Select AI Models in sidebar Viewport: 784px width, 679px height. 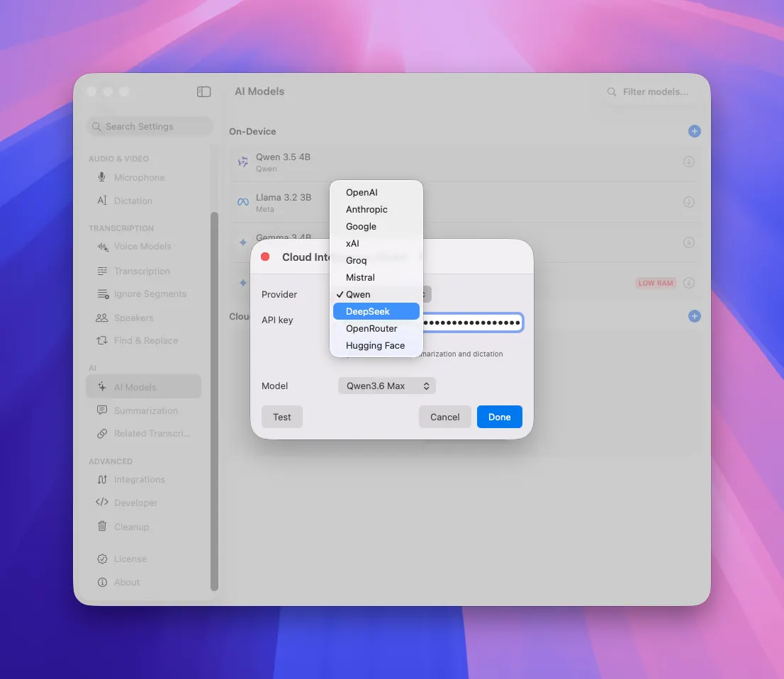(143, 387)
